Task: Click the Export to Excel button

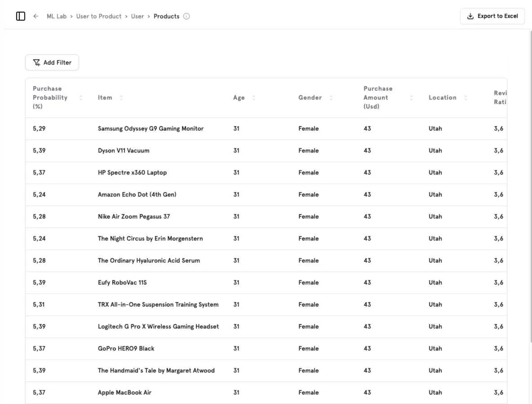Action: (x=492, y=16)
